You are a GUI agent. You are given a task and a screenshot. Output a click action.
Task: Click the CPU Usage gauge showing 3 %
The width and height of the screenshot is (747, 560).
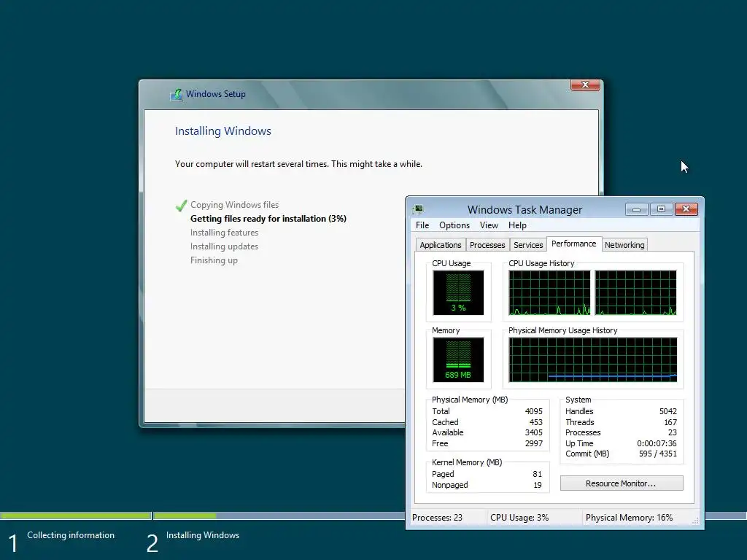tap(458, 292)
